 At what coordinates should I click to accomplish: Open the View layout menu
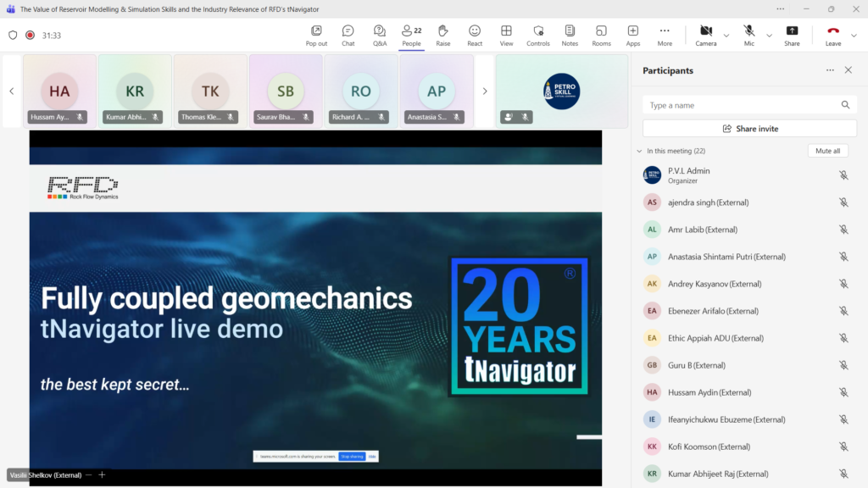pos(506,35)
